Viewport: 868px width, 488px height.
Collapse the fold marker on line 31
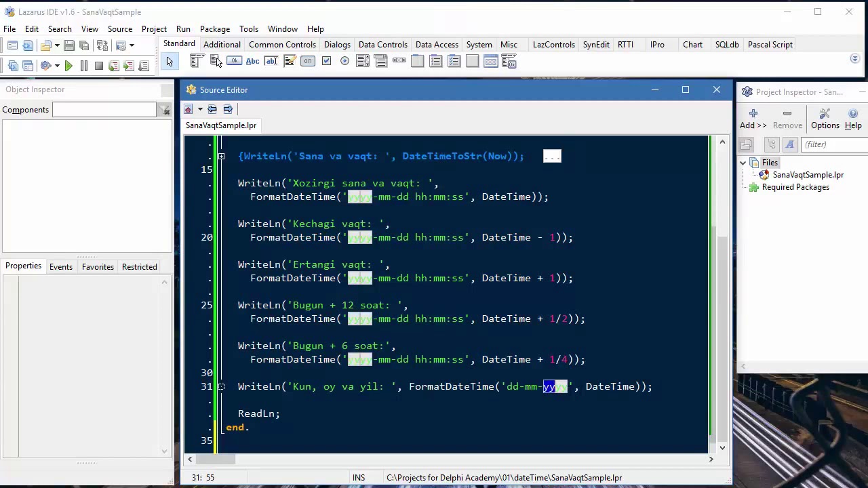pyautogui.click(x=221, y=386)
